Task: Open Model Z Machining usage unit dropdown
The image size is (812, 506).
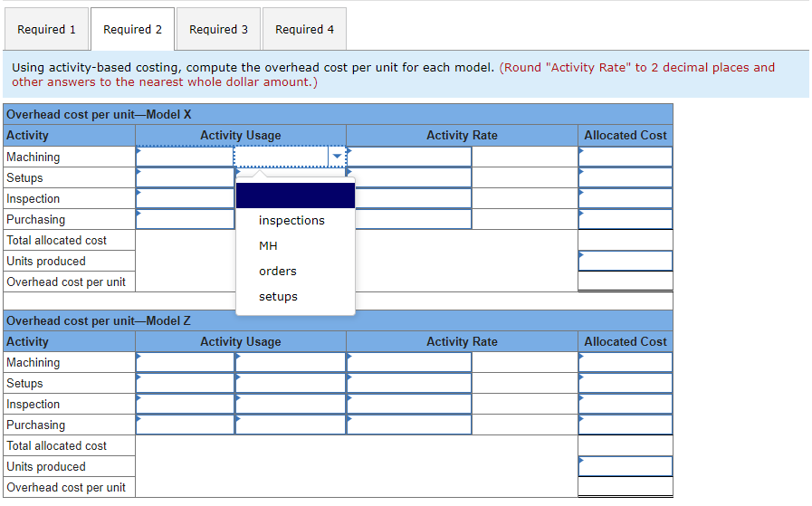Action: pos(290,363)
